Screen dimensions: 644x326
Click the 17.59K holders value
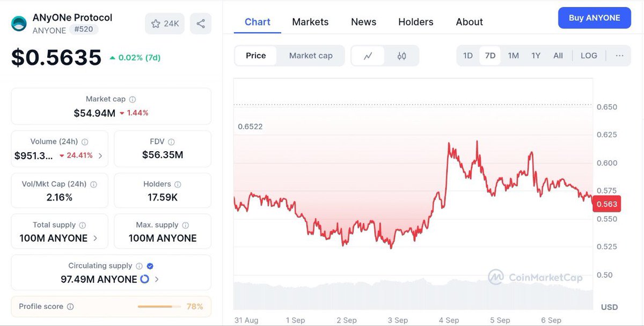tap(163, 197)
